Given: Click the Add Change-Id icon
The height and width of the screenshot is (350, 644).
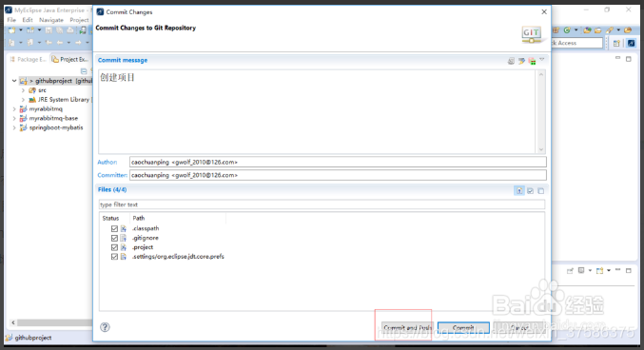Looking at the screenshot, I should pyautogui.click(x=533, y=61).
